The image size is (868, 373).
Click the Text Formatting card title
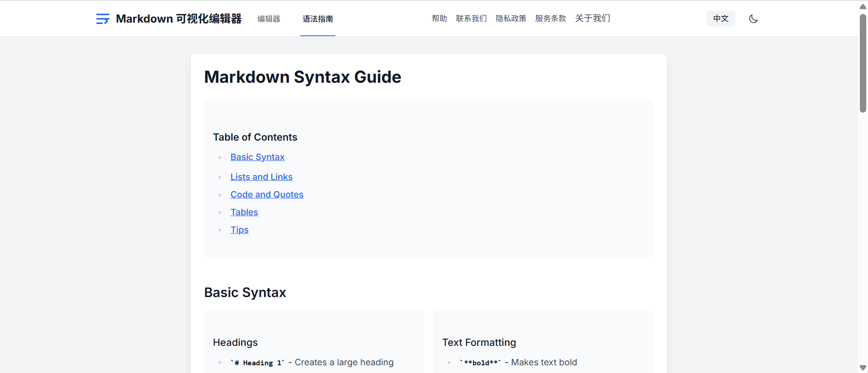[x=479, y=342]
